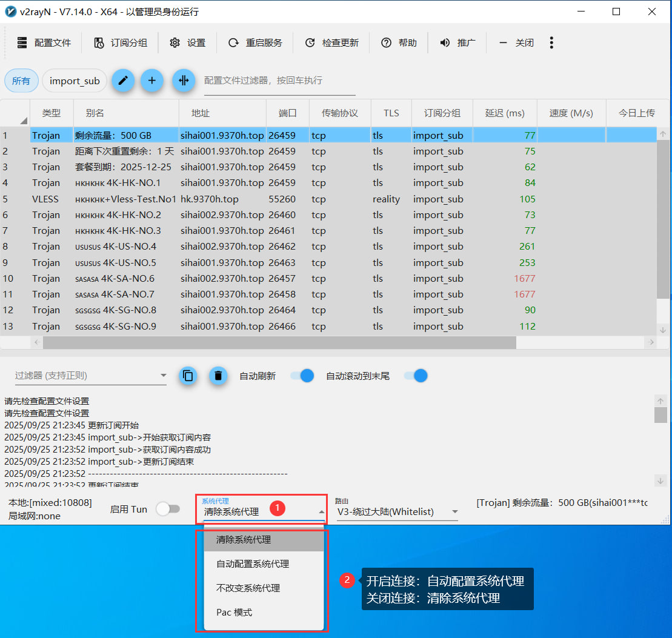Select the import_sub group tab
This screenshot has height=638, width=672.
pyautogui.click(x=75, y=81)
